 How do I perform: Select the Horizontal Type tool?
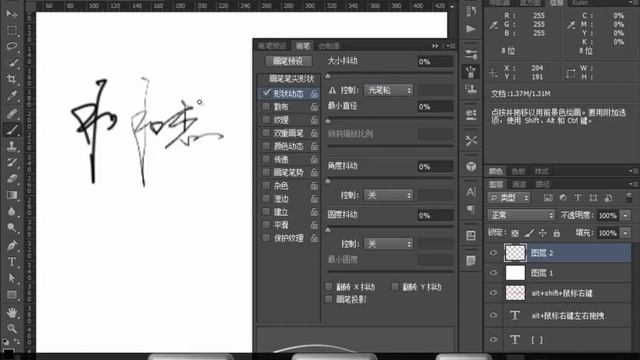[x=12, y=262]
